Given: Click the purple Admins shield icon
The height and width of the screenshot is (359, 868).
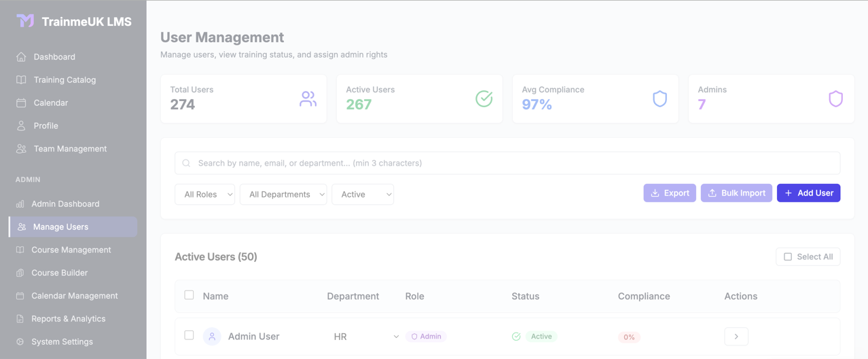Looking at the screenshot, I should [x=835, y=99].
